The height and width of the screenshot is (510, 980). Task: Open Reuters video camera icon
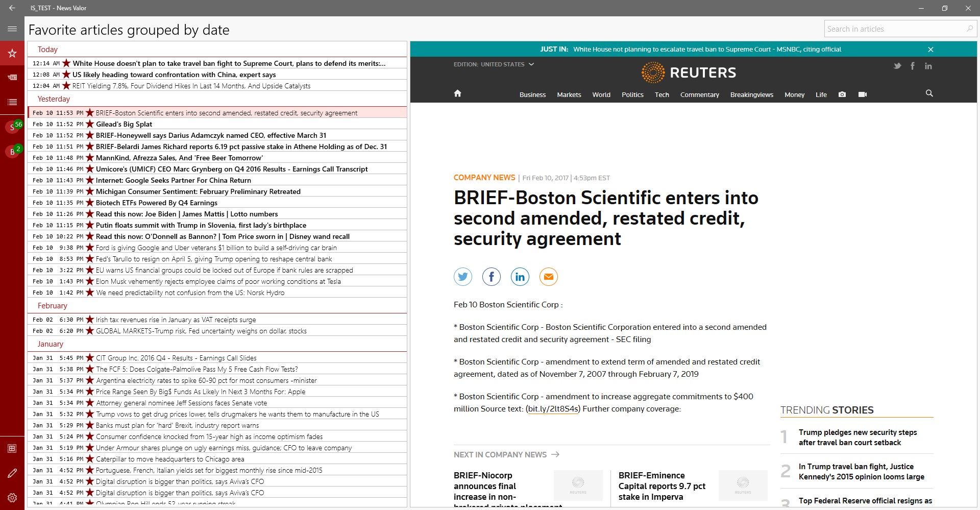pos(863,94)
